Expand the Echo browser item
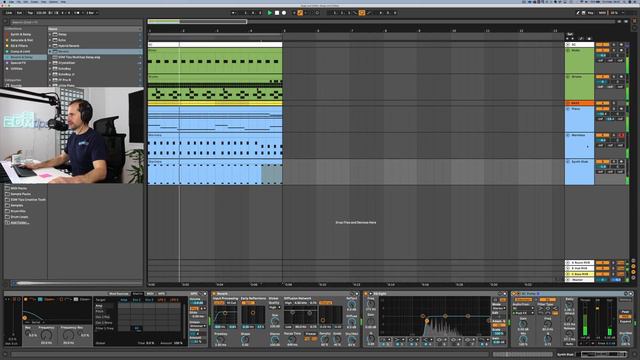The image size is (640, 360). click(50, 40)
